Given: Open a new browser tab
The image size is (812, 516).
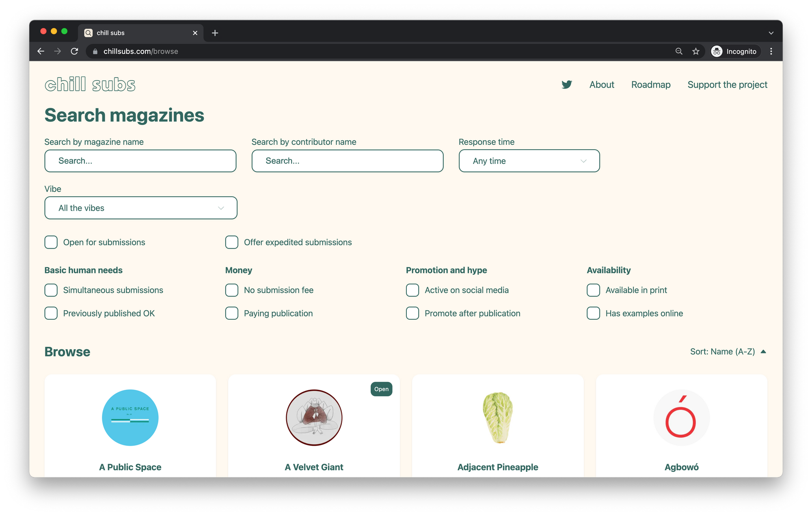Looking at the screenshot, I should pyautogui.click(x=215, y=33).
